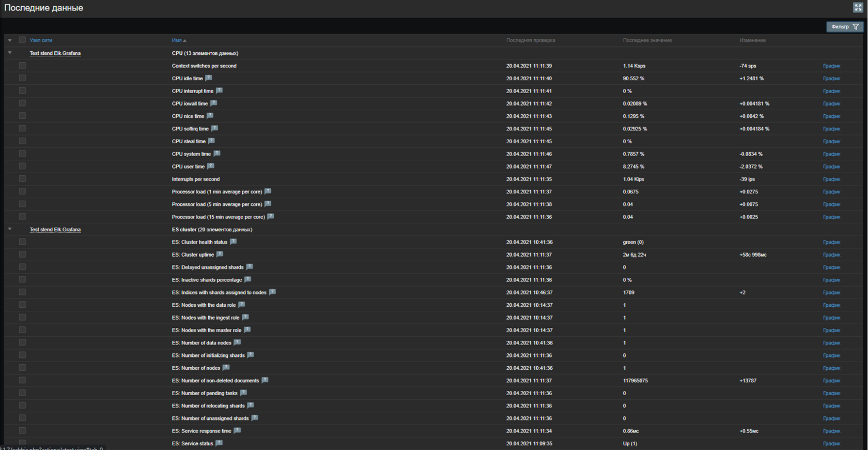This screenshot has height=450, width=868.
Task: Click the Up (1) service status value
Action: pos(630,443)
